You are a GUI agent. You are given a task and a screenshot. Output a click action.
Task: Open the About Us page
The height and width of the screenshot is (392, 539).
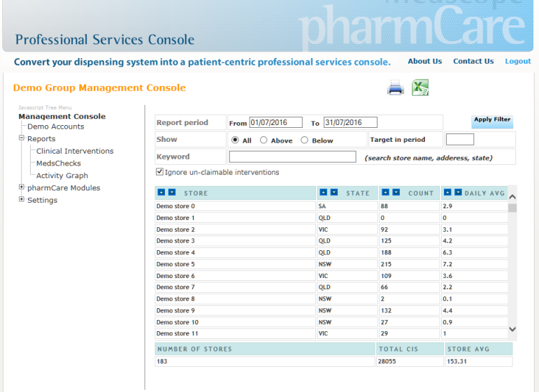pos(425,61)
